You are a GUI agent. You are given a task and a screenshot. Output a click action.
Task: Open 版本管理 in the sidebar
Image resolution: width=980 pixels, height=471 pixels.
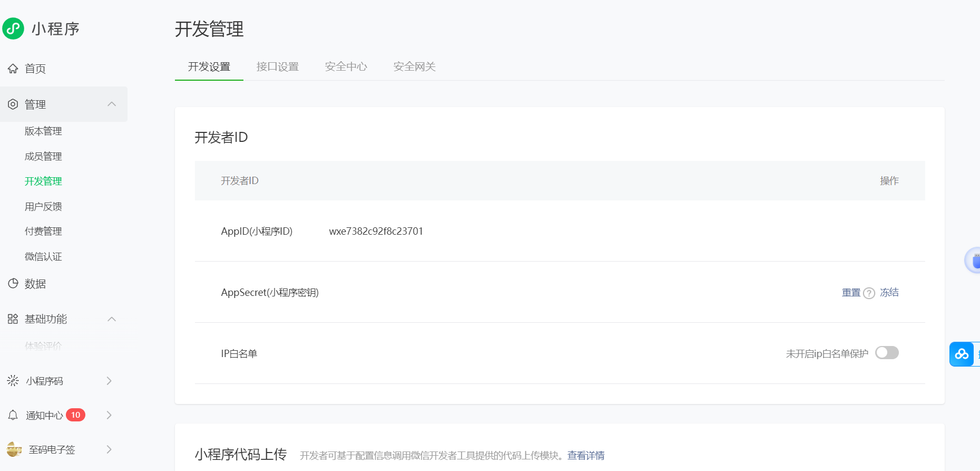[x=43, y=131]
